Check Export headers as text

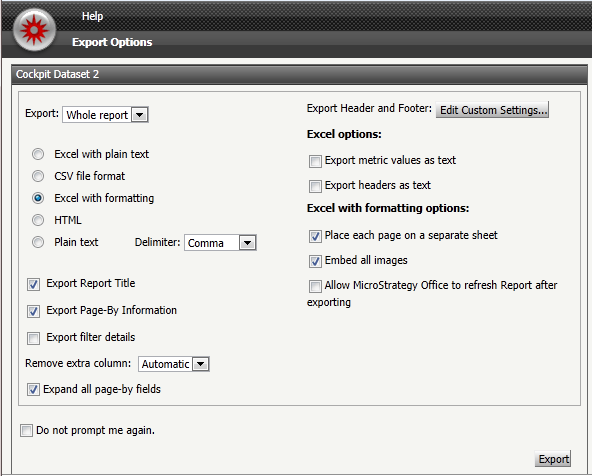315,186
